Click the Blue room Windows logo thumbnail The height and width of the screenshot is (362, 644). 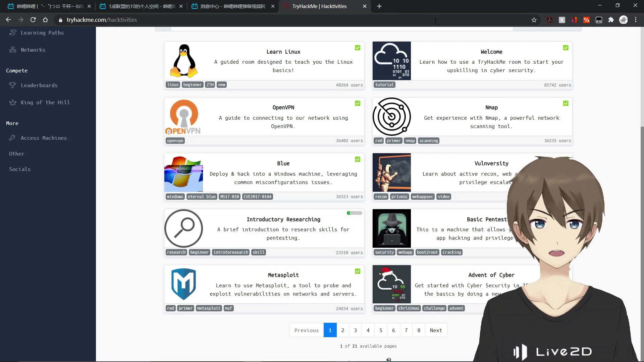184,173
